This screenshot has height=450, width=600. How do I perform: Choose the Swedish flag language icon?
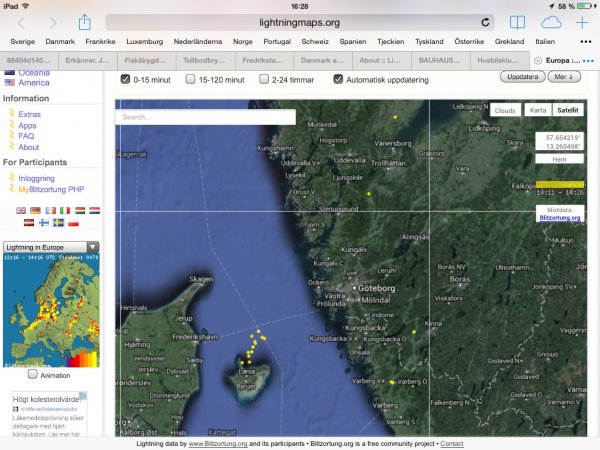(x=59, y=222)
